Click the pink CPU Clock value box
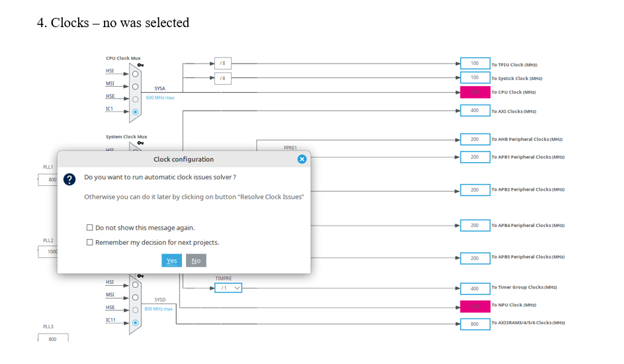624x364 pixels. tap(475, 92)
